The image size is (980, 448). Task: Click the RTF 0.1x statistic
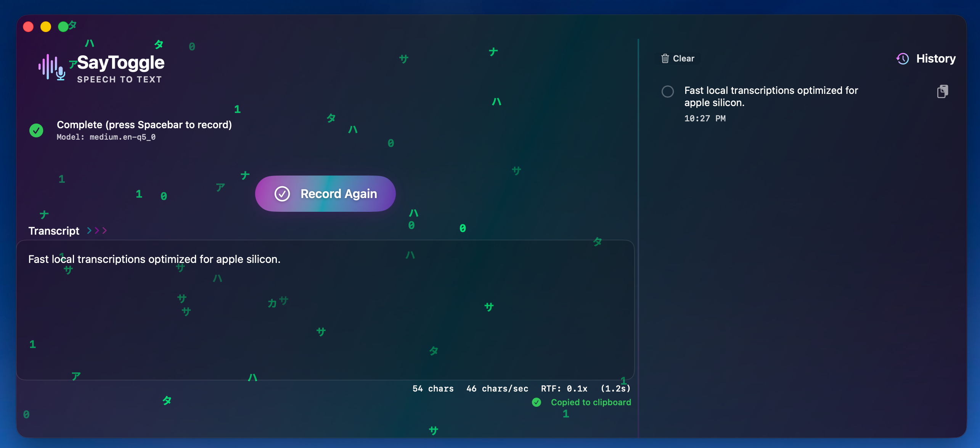564,388
